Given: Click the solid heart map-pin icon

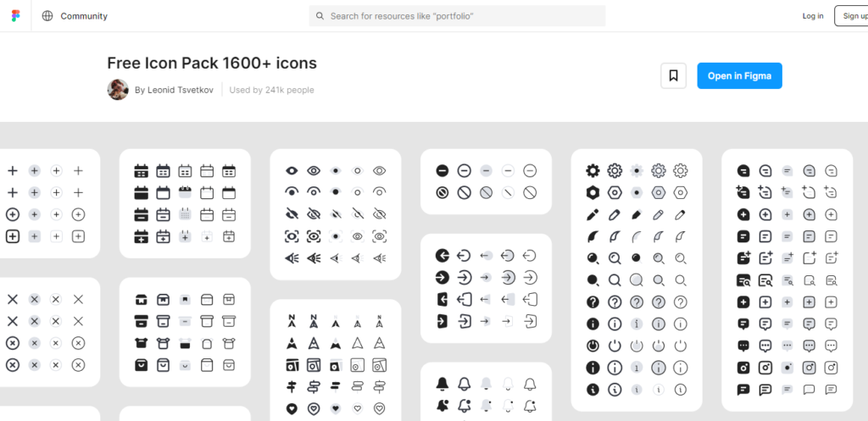Looking at the screenshot, I should (292, 409).
